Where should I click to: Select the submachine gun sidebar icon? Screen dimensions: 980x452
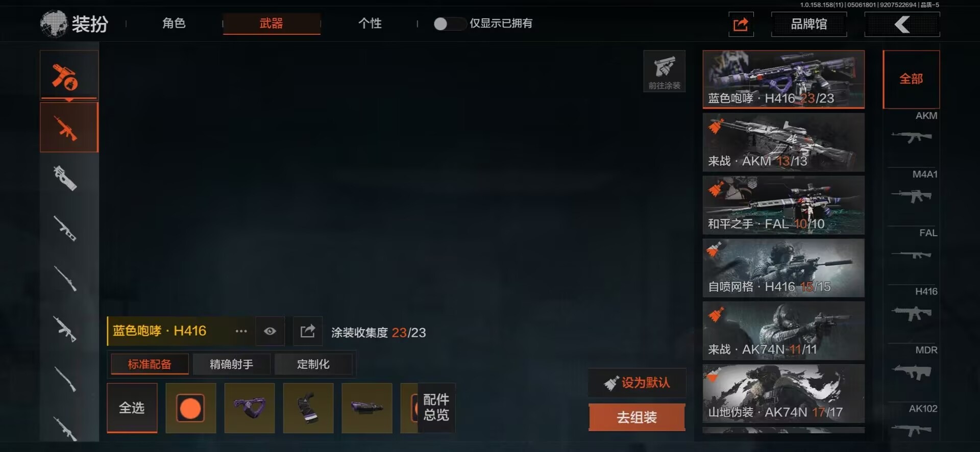pos(66,178)
